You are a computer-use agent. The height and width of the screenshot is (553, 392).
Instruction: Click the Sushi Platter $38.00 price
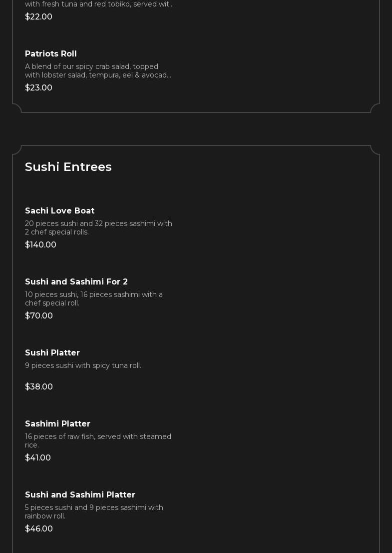39,386
